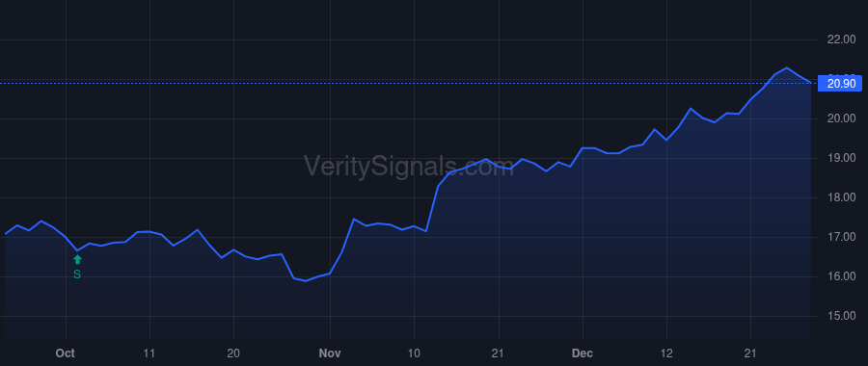Click the 17.00 price axis label
Screen dimensions: 868x366
click(841, 237)
